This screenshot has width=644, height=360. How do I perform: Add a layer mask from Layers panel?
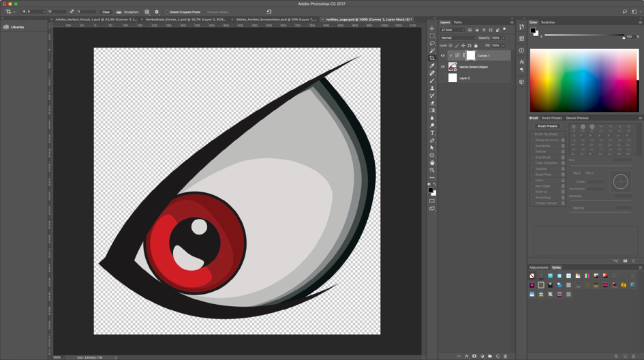coord(474,356)
